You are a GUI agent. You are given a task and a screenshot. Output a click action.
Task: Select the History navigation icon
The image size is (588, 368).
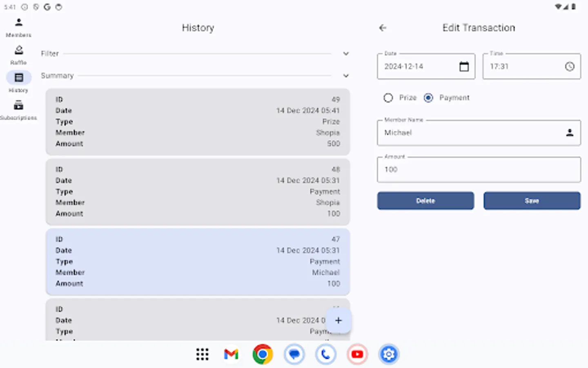[18, 78]
